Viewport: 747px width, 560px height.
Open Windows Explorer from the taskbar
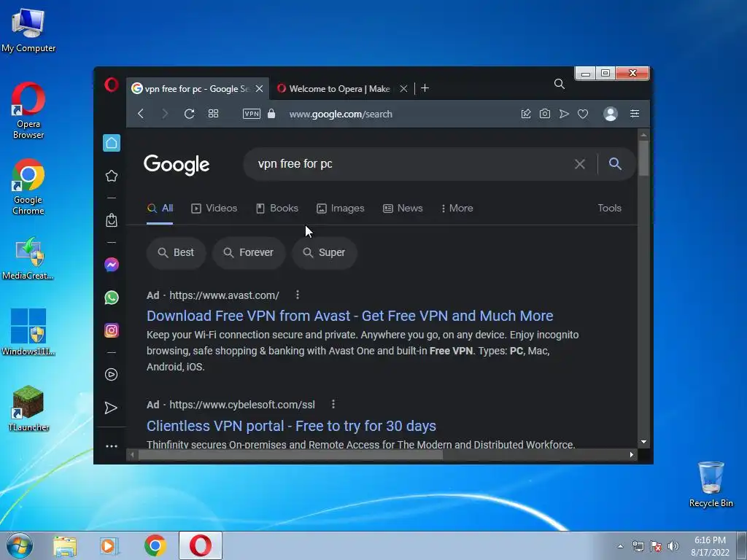pos(65,546)
